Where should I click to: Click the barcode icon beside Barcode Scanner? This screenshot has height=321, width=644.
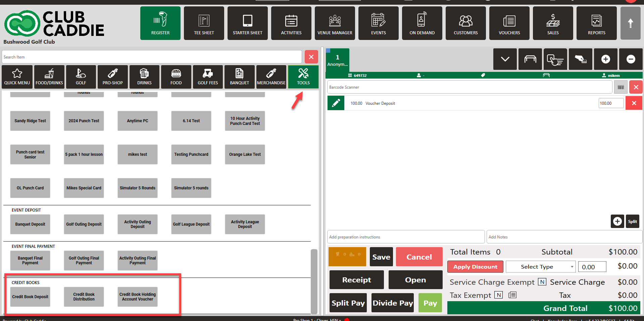[x=621, y=87]
